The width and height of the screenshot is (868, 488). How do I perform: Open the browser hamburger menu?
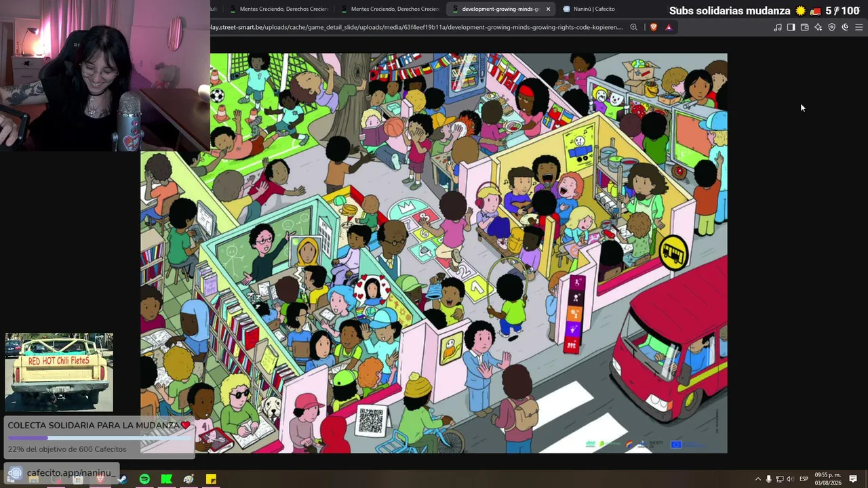(859, 27)
